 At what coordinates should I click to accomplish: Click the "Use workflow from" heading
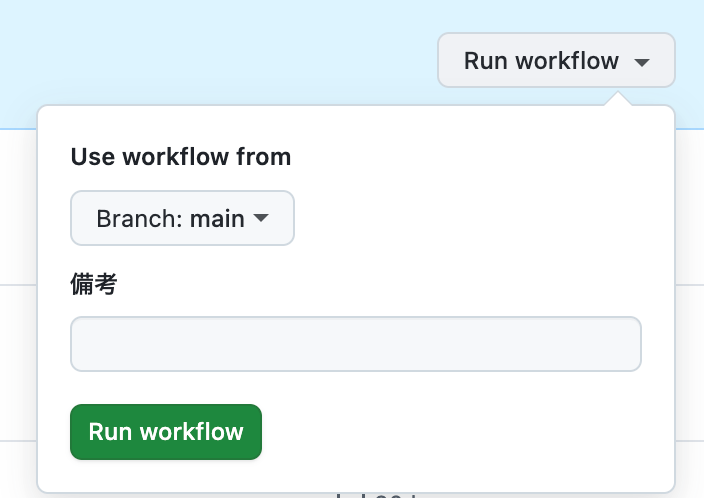pos(181,157)
